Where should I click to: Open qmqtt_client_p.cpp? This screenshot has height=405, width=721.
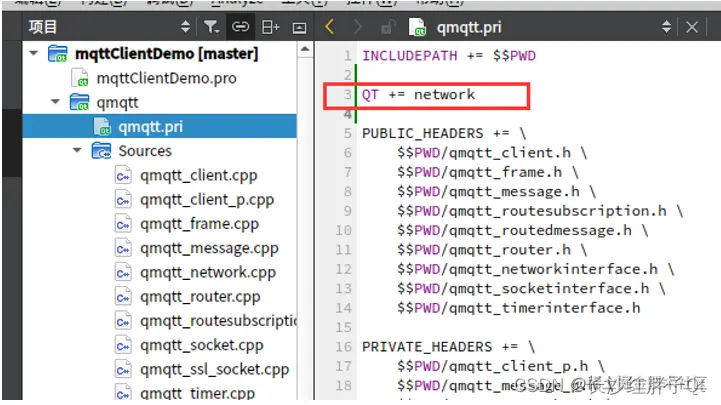click(207, 200)
